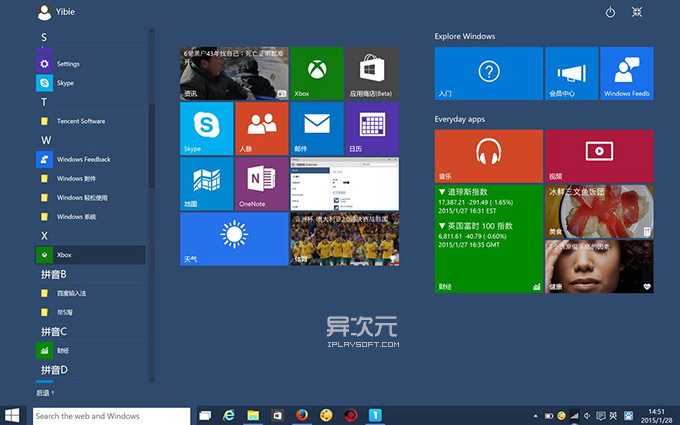Screen dimensions: 680x425
Task: Click the Everyday apps group title
Action: click(460, 119)
